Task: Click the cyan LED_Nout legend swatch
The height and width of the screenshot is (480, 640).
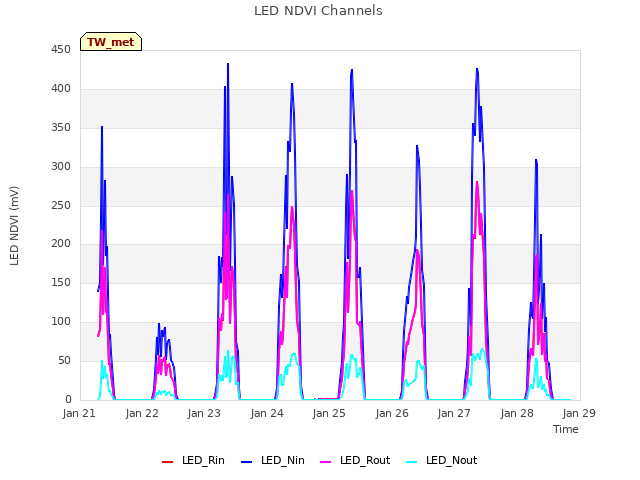Action: click(412, 462)
